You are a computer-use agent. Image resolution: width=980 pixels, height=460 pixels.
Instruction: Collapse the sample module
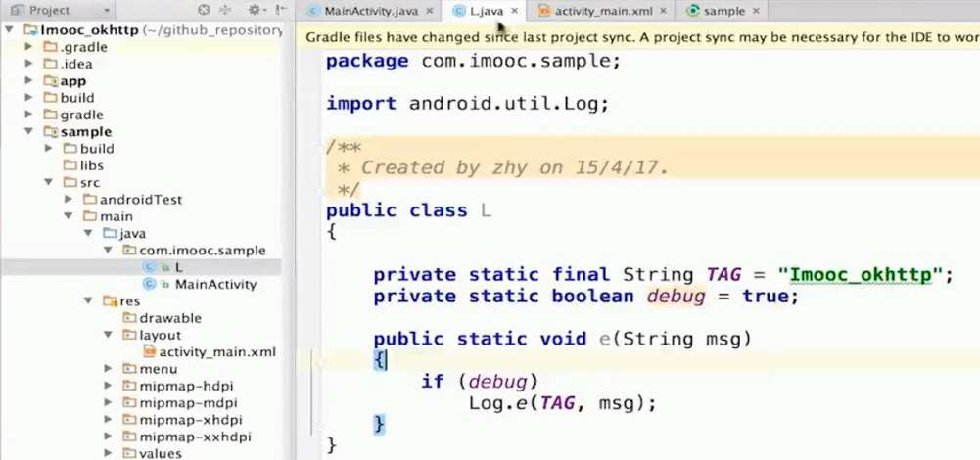28,131
